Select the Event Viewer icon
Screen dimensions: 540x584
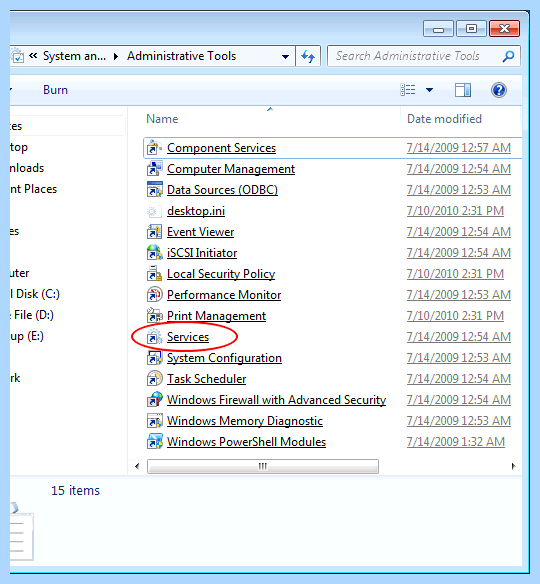(154, 232)
